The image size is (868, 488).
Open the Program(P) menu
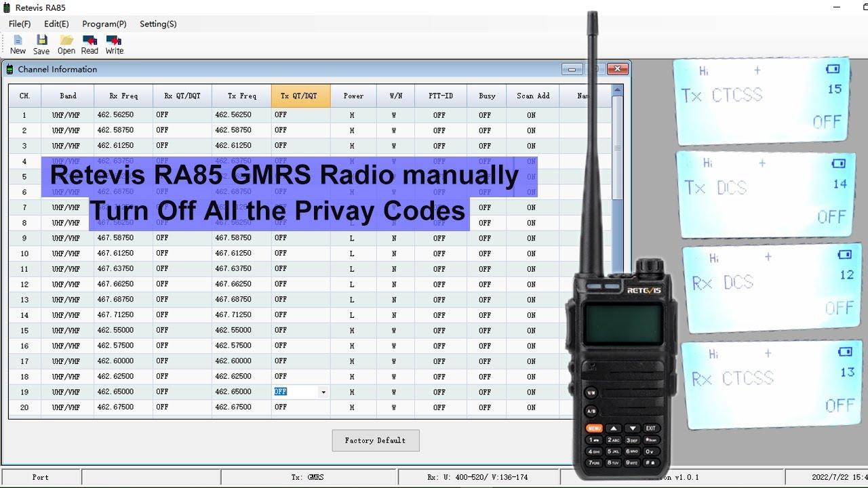[104, 24]
